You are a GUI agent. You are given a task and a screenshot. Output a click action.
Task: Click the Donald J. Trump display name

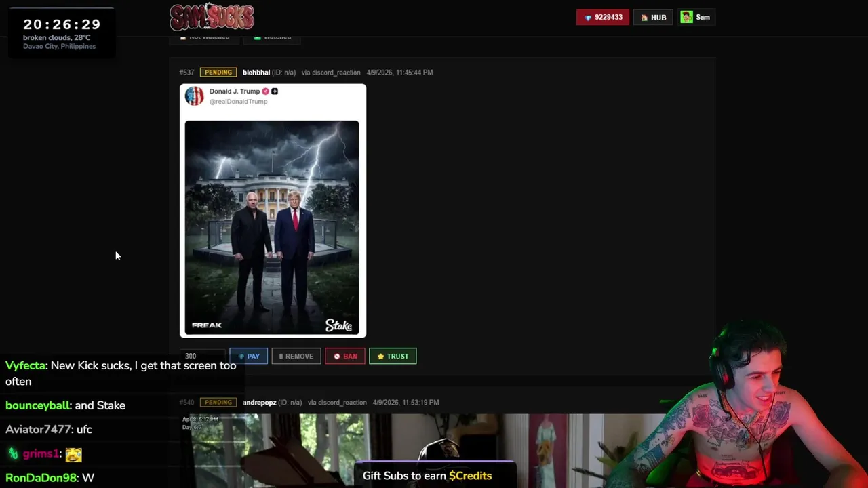[235, 91]
